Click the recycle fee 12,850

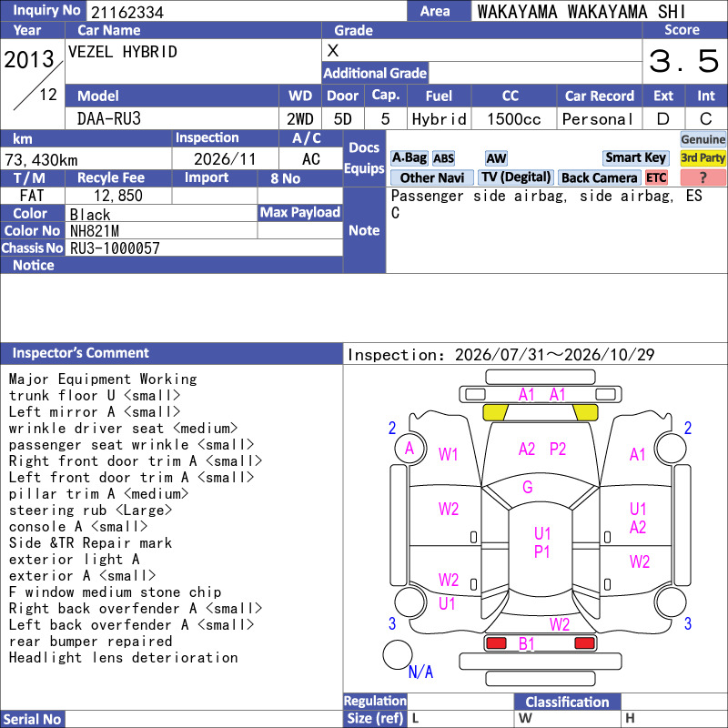tap(118, 196)
